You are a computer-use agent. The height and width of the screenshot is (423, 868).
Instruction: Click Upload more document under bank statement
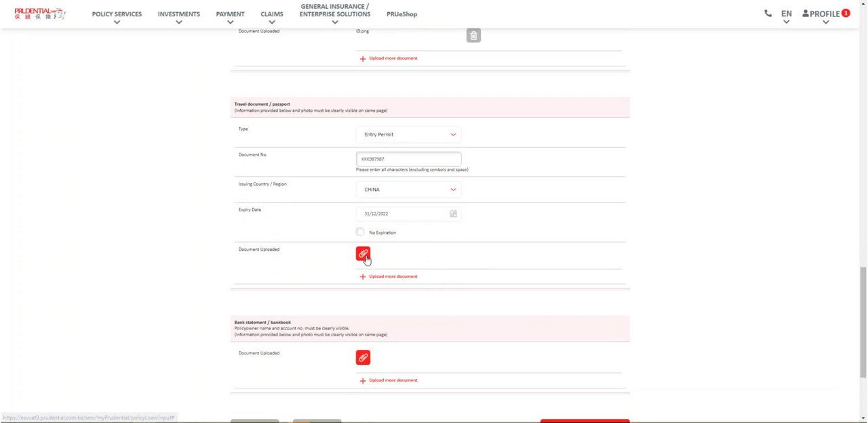pyautogui.click(x=389, y=380)
